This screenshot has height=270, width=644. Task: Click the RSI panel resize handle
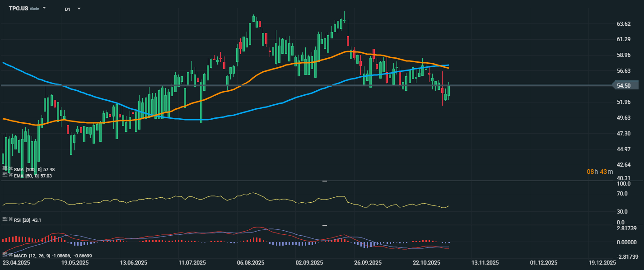pos(324,181)
